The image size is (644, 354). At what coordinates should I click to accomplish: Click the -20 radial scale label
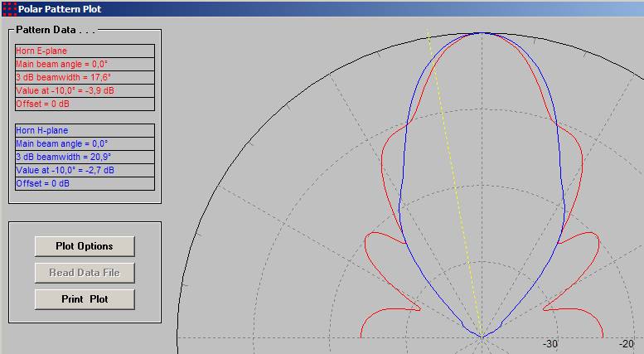627,344
